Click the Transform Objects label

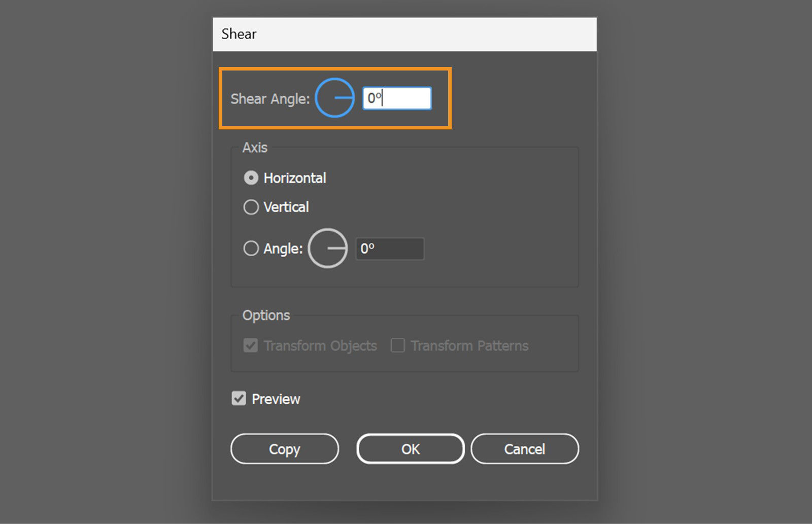pyautogui.click(x=320, y=345)
